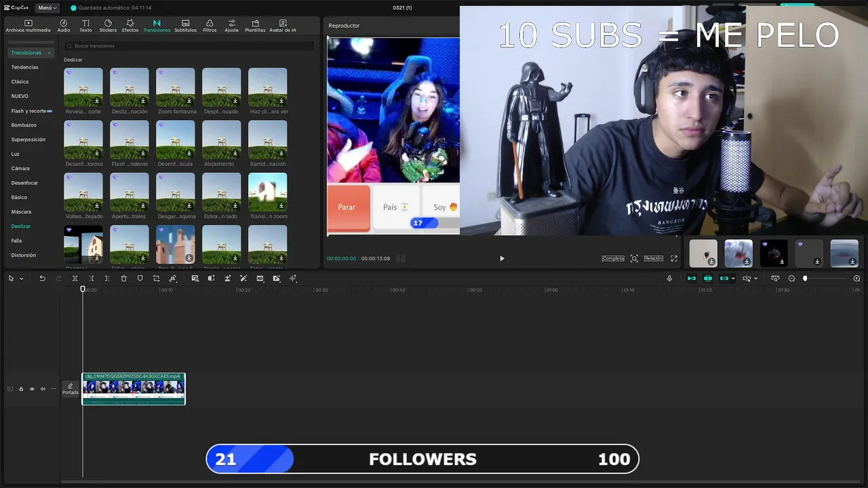Click the auto reframe tool icon

point(227,279)
